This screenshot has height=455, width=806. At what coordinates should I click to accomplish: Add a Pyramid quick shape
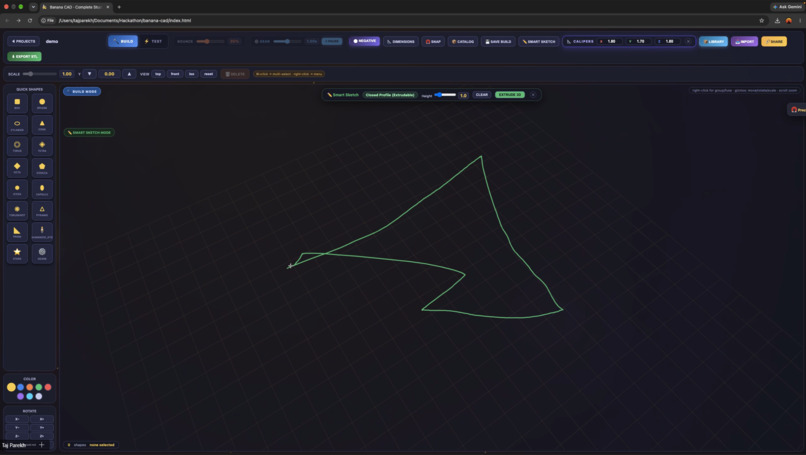42,211
